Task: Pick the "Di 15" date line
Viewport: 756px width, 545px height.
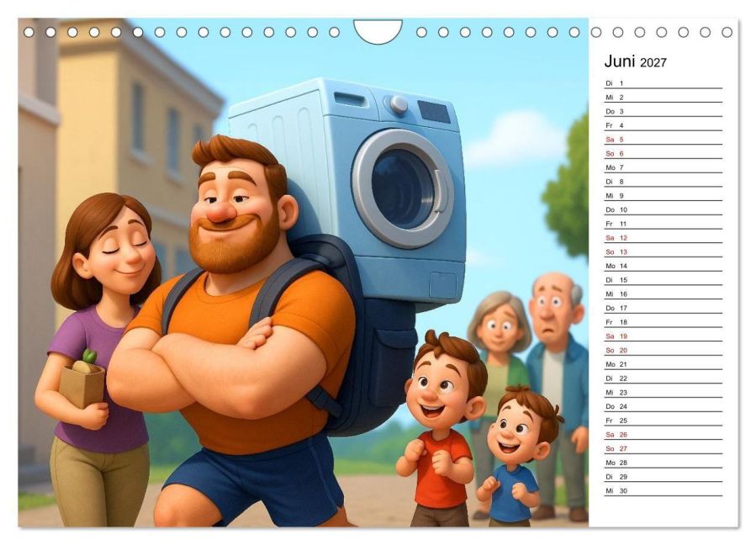Action: [663, 280]
